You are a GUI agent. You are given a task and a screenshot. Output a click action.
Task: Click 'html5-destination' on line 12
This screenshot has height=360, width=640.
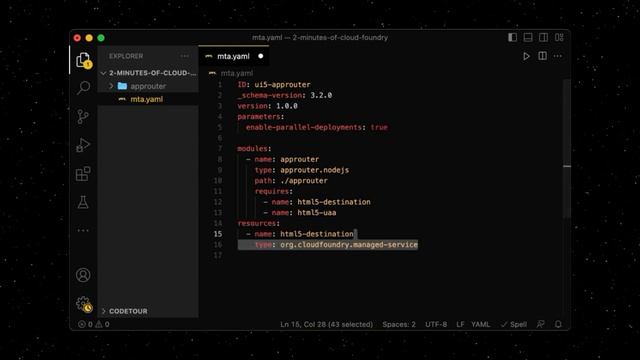(x=334, y=202)
